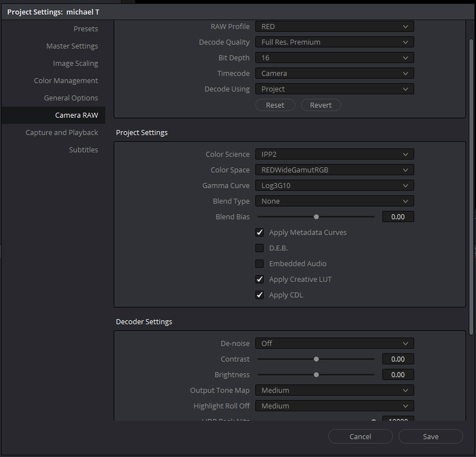Open the Presets settings page
This screenshot has height=457, width=476.
pos(86,29)
